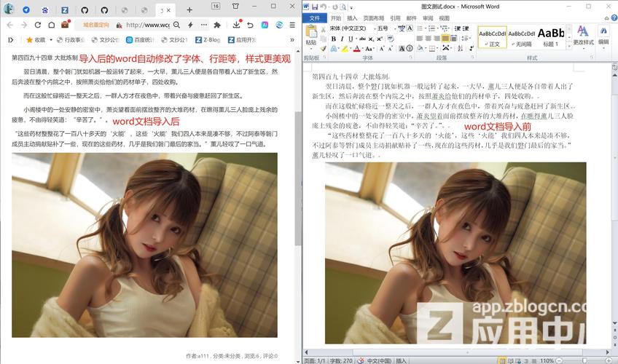The width and height of the screenshot is (618, 364).
Task: Click the zoom in plus button in Word
Action: pyautogui.click(x=609, y=360)
